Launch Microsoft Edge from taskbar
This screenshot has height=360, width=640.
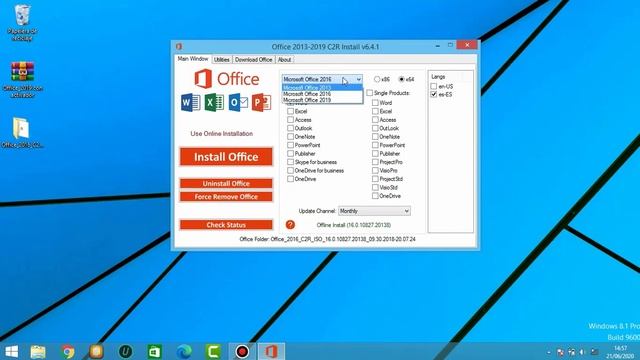184,351
